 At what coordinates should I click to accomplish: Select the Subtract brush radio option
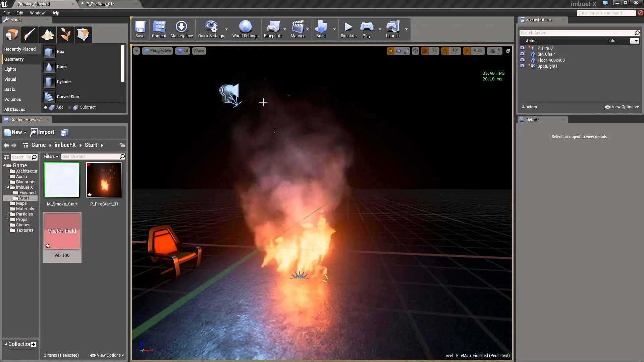[69, 108]
